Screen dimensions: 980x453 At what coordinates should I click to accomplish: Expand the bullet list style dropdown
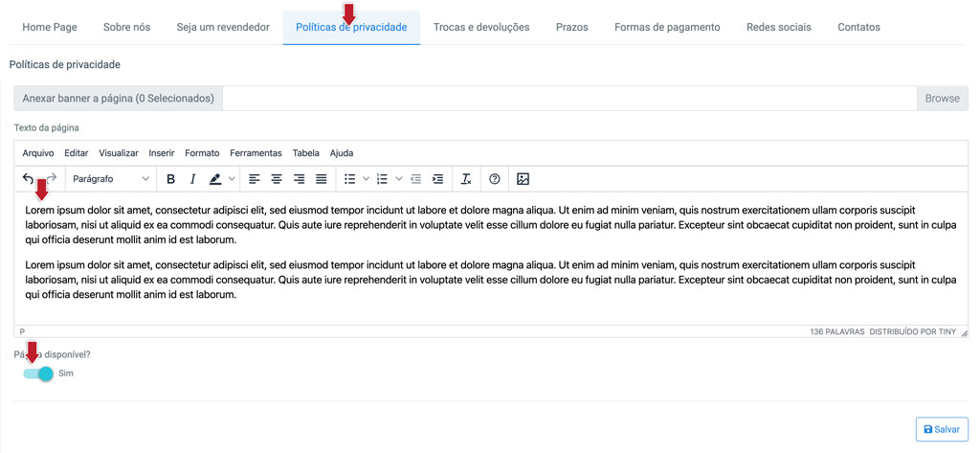[367, 179]
